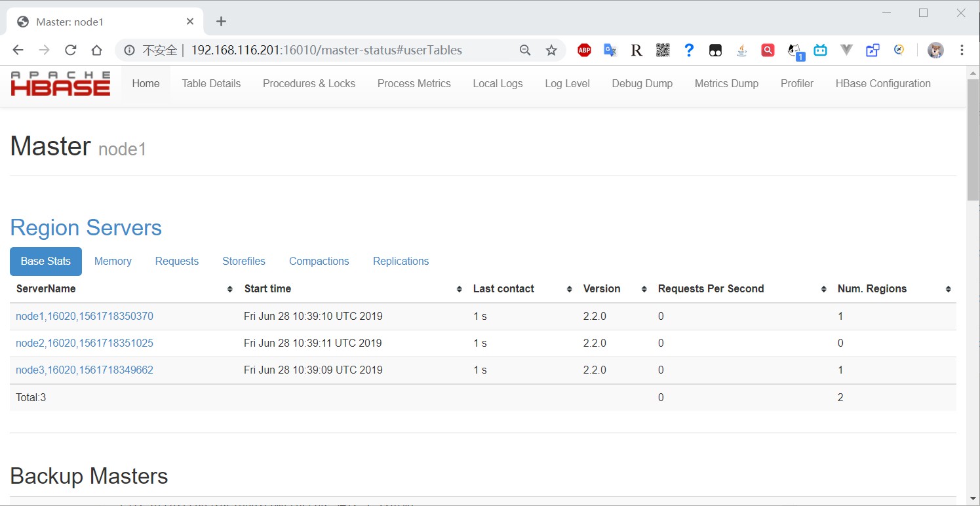Close the Master: node1 tab
The height and width of the screenshot is (506, 980).
pyautogui.click(x=190, y=22)
